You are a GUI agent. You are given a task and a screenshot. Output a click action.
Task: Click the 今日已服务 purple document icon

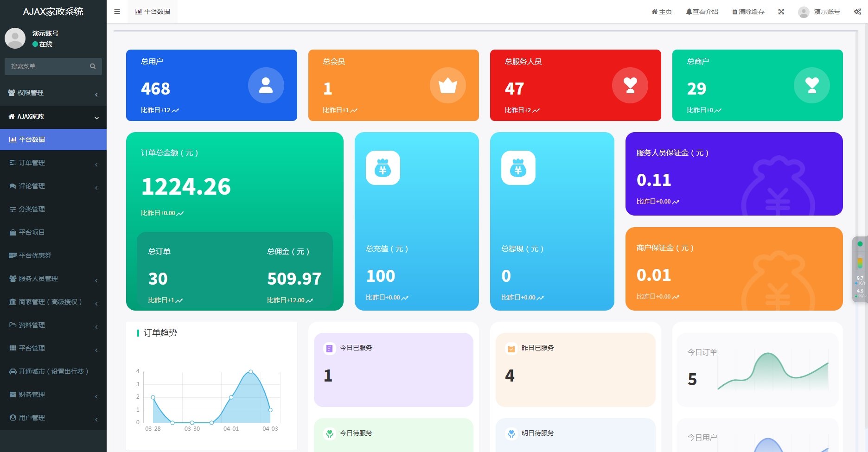point(329,348)
